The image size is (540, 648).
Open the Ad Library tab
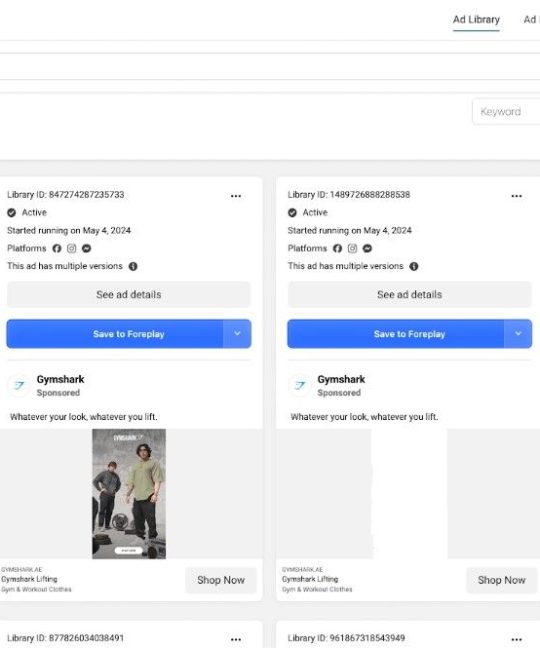(x=476, y=19)
